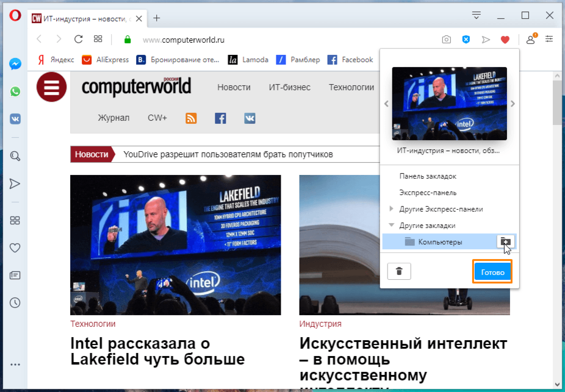
Task: Confirm the bookmark with Готово
Action: point(492,271)
